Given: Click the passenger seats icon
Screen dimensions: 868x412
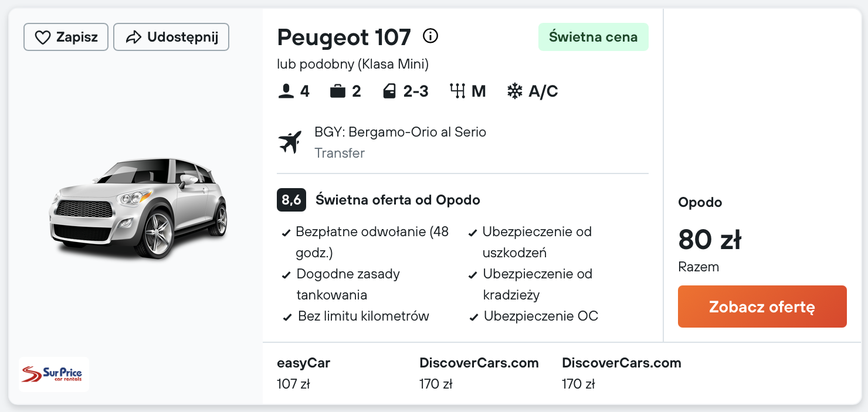Looking at the screenshot, I should [x=286, y=91].
